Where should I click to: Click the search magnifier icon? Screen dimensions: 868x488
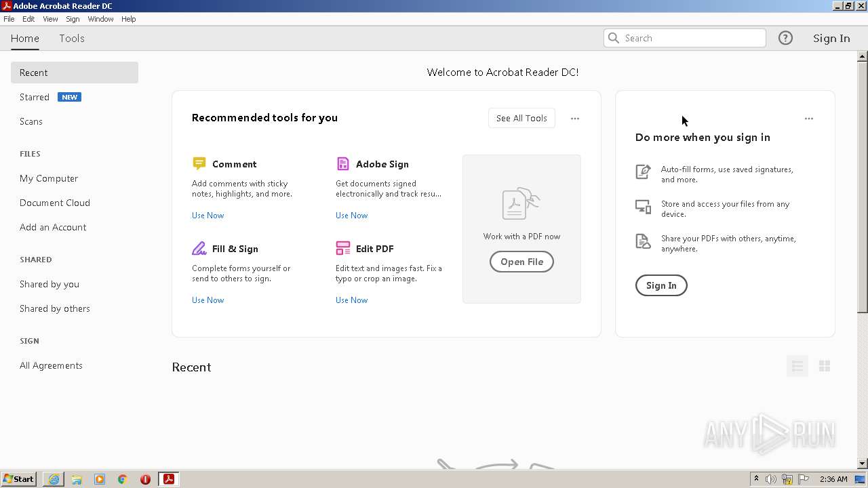coord(614,38)
